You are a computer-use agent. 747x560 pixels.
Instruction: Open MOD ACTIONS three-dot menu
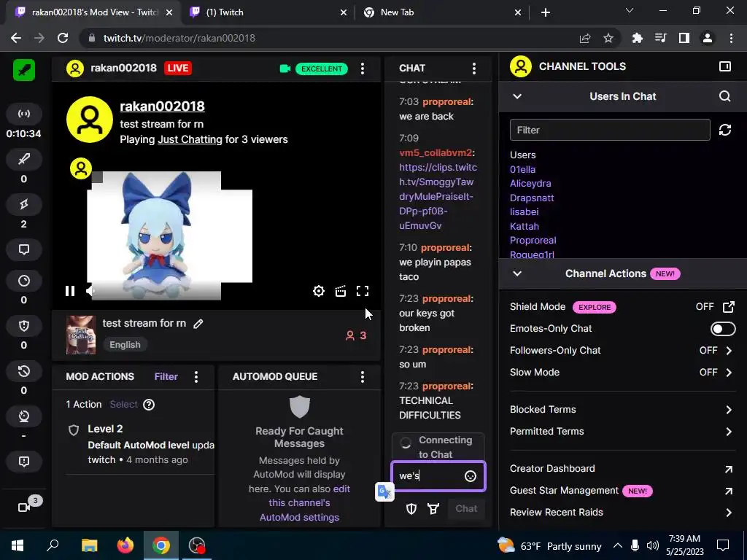point(196,377)
